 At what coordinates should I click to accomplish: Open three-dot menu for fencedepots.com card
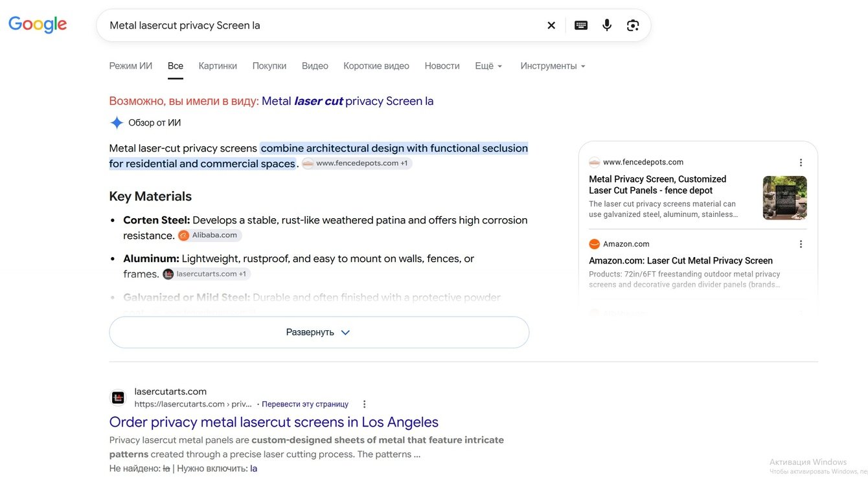tap(801, 162)
